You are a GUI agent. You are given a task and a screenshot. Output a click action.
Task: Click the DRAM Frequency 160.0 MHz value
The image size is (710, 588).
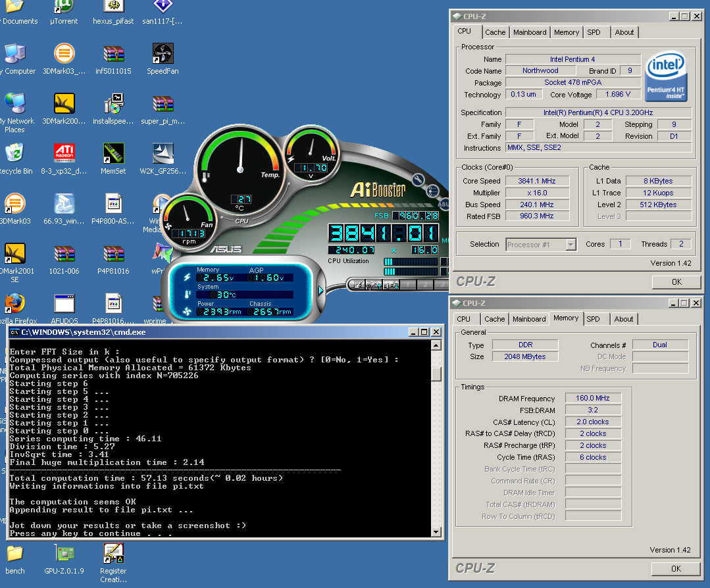593,398
